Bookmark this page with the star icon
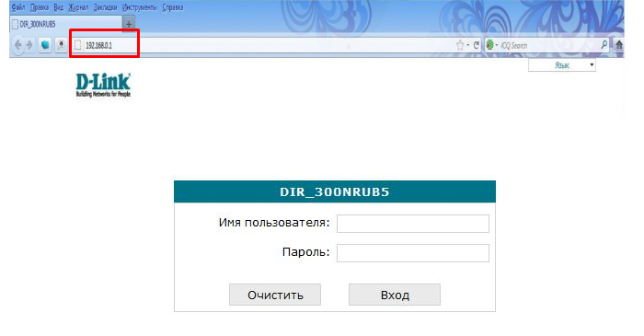The width and height of the screenshot is (644, 336). [460, 45]
